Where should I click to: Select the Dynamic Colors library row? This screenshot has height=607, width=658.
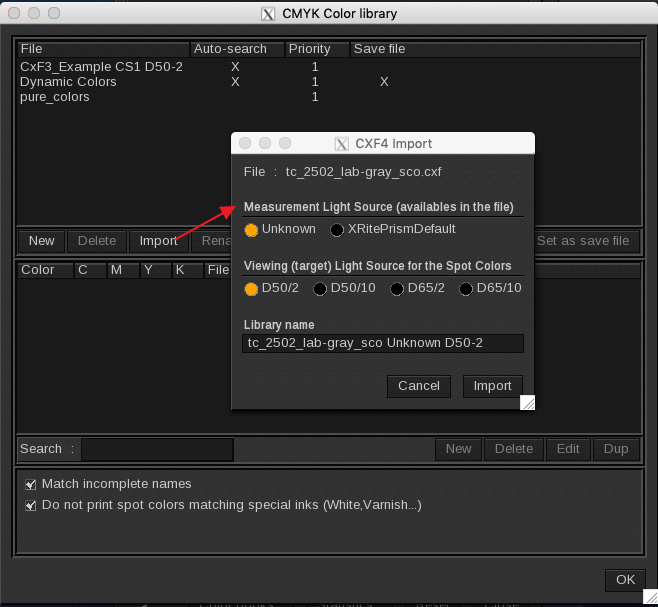[x=329, y=82]
